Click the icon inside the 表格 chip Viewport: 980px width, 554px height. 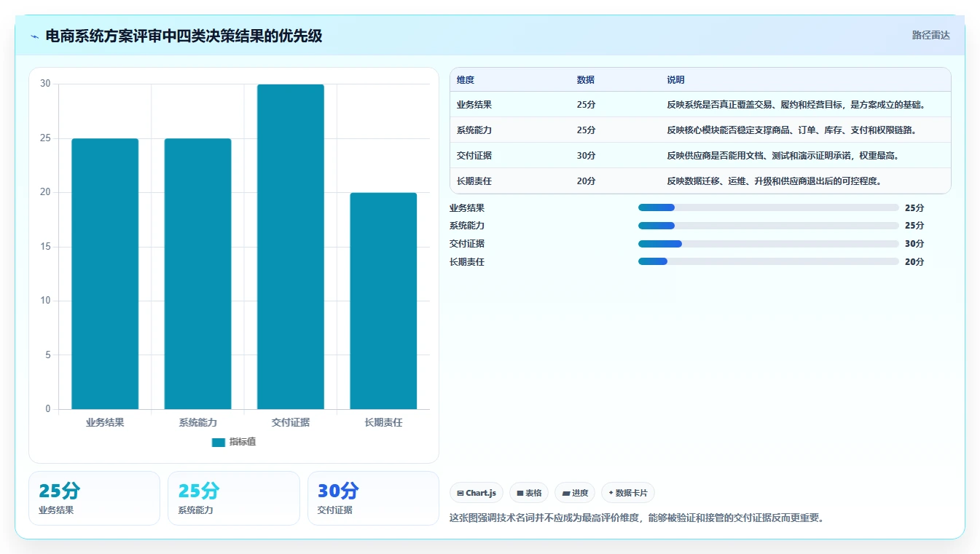[520, 493]
